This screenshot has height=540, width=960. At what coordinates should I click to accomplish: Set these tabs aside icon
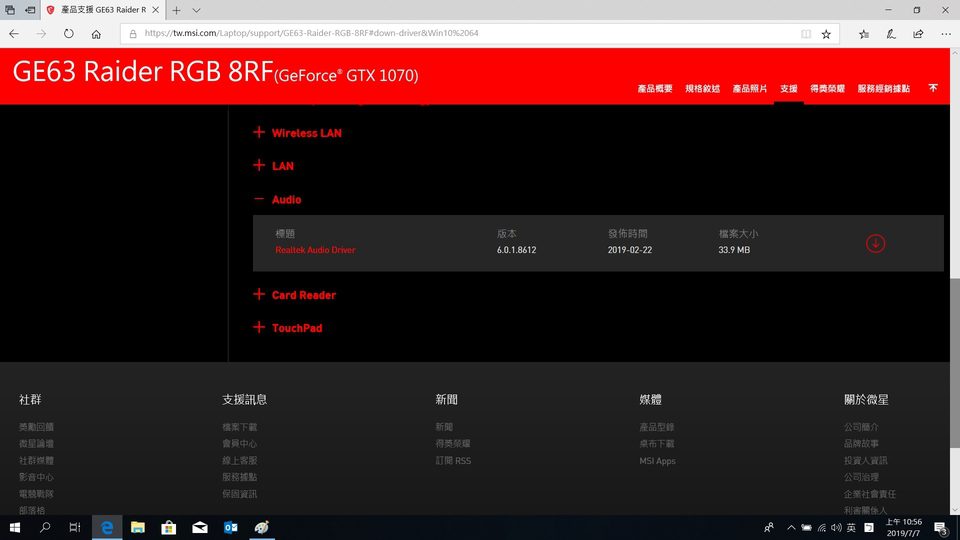click(x=29, y=10)
